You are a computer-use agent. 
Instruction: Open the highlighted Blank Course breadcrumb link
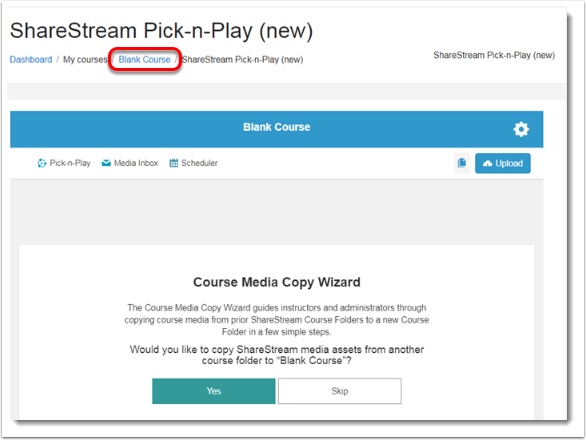pyautogui.click(x=144, y=59)
